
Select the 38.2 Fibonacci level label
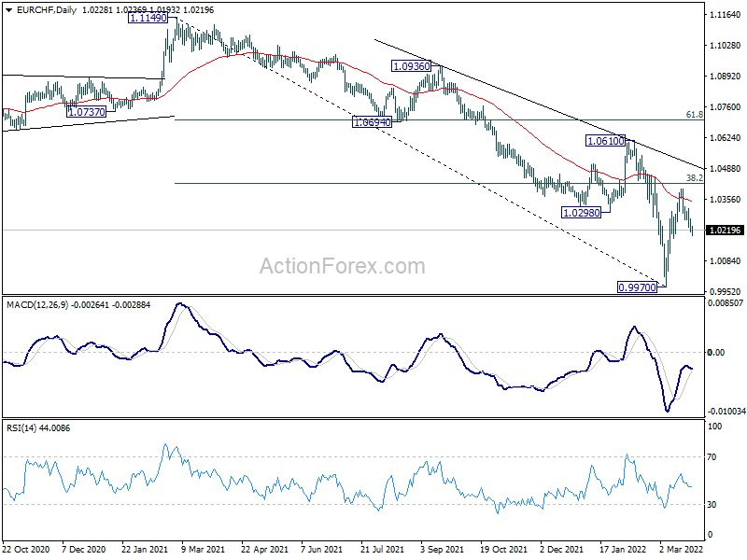(x=694, y=178)
